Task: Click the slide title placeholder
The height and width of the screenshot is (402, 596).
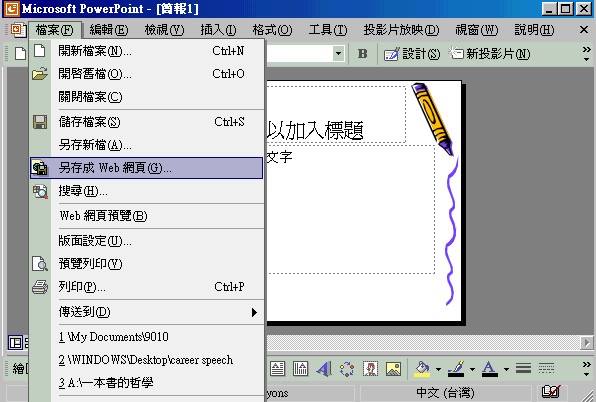Action: pyautogui.click(x=336, y=115)
